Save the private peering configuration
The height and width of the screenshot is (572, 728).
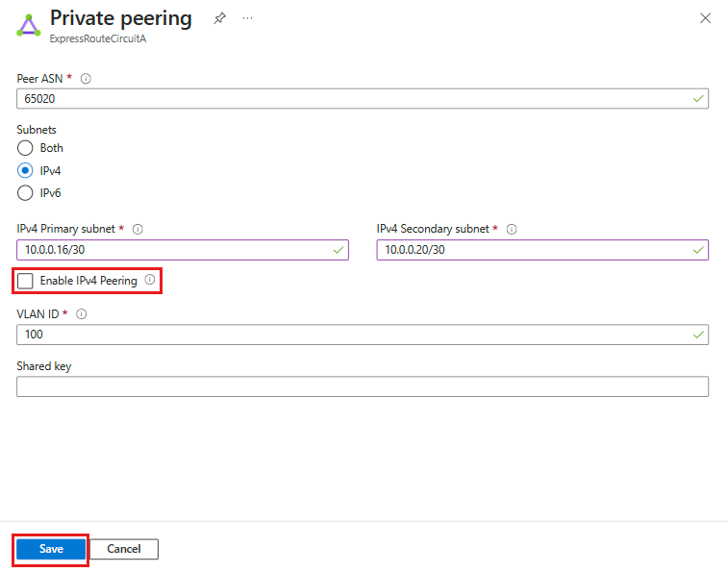[x=51, y=549]
